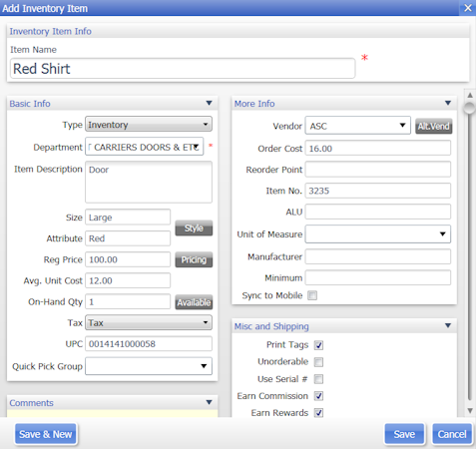Click the Alt.Vend button
Image resolution: width=476 pixels, height=449 pixels.
pos(434,126)
